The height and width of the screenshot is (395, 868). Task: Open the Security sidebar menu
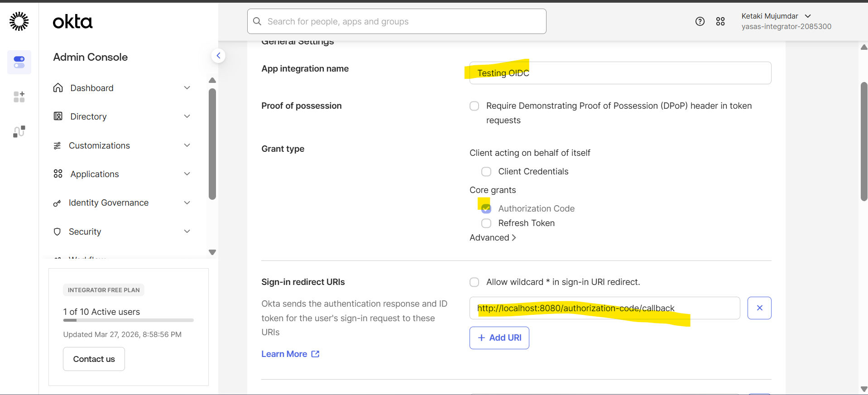(x=85, y=231)
